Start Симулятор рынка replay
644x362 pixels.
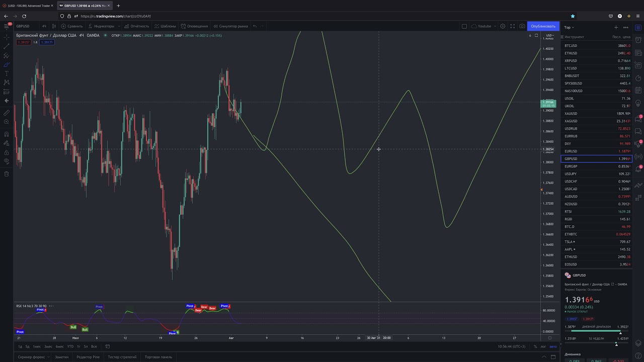pos(230,26)
